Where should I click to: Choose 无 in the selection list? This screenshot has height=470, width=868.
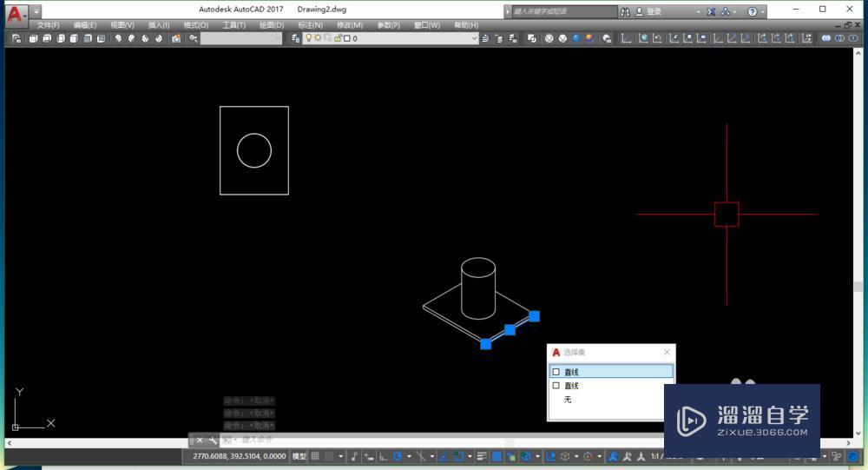click(x=568, y=399)
